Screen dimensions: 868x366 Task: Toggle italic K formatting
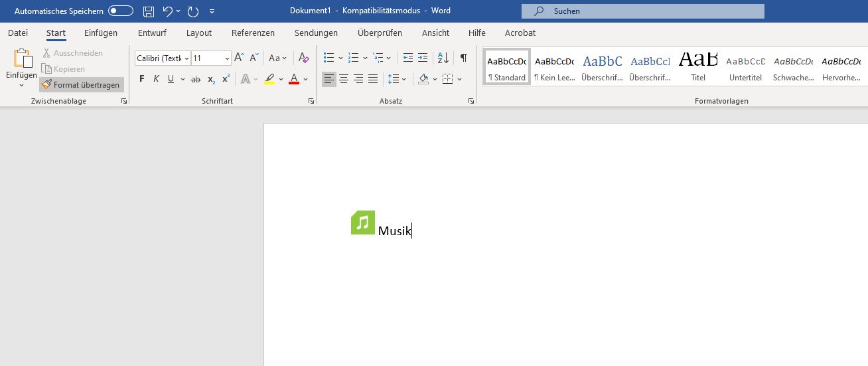[157, 79]
